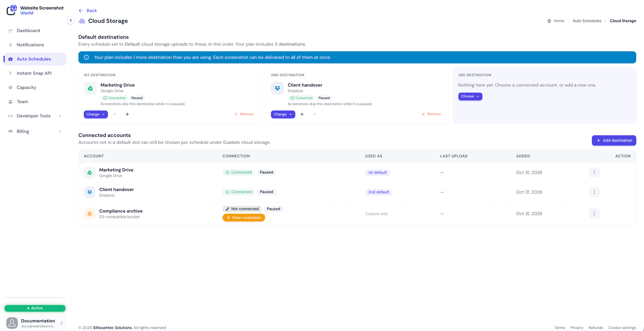
Task: Open the Terms footer link
Action: click(560, 328)
